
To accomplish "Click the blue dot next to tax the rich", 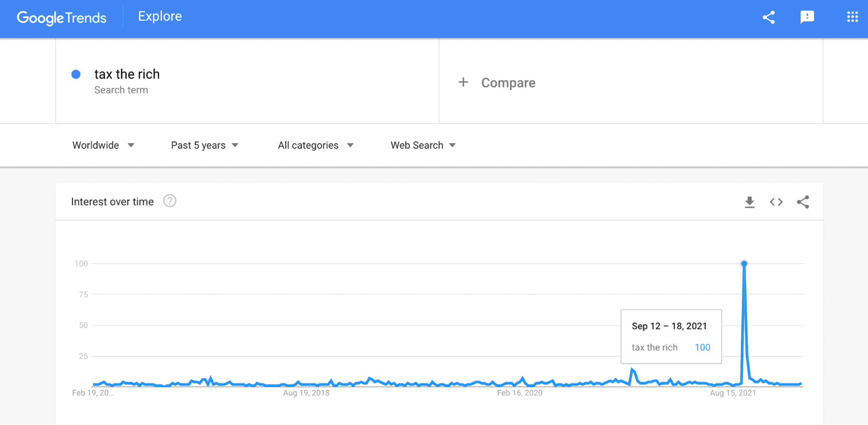I will point(76,74).
